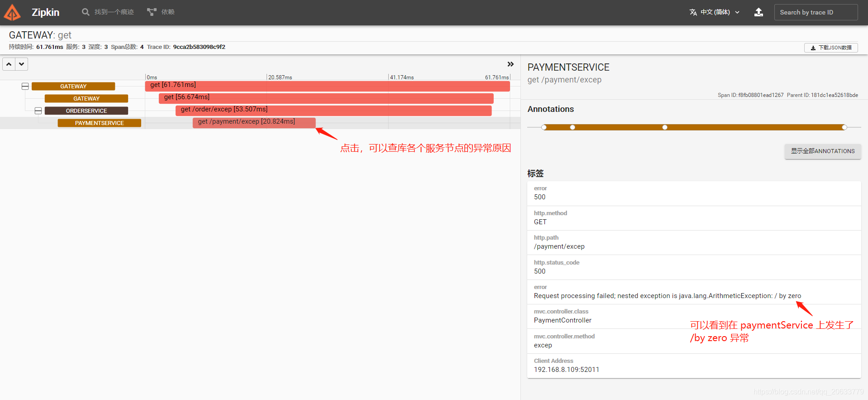Open the find a trace search page
The width and height of the screenshot is (868, 400).
(108, 12)
